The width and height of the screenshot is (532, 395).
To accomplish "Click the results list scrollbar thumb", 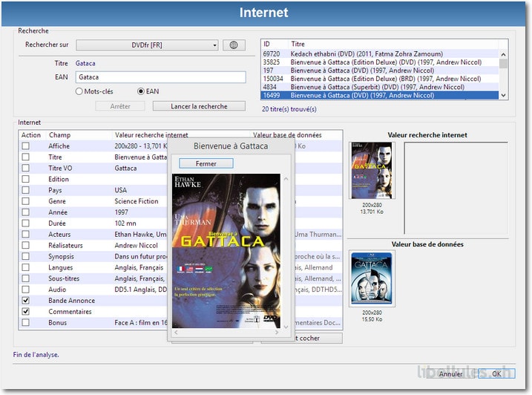I will [504, 64].
